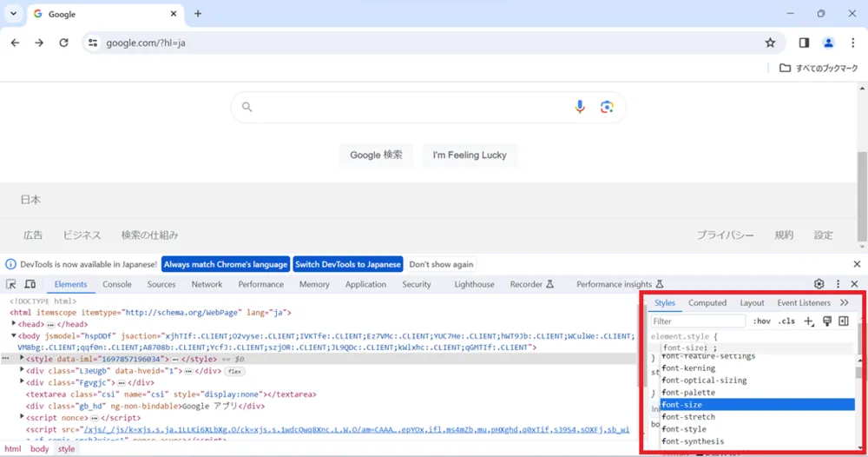
Task: Open the Memory tab
Action: click(314, 284)
